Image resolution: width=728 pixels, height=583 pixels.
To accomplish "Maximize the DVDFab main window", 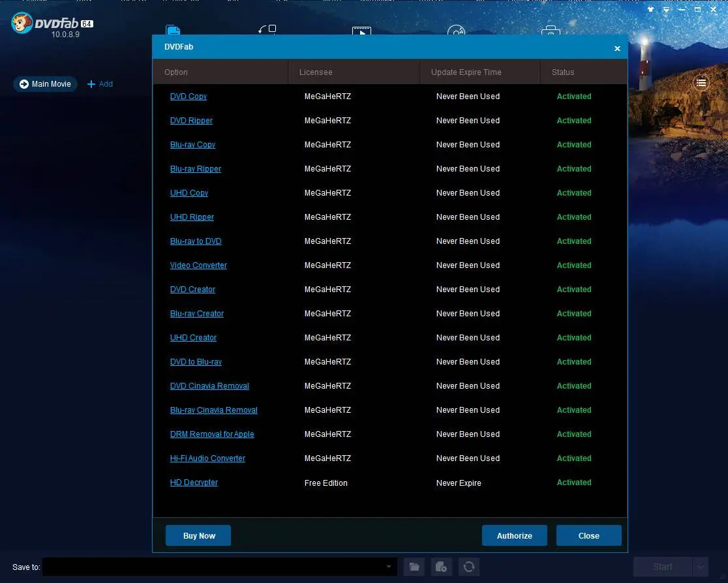I will coord(697,9).
